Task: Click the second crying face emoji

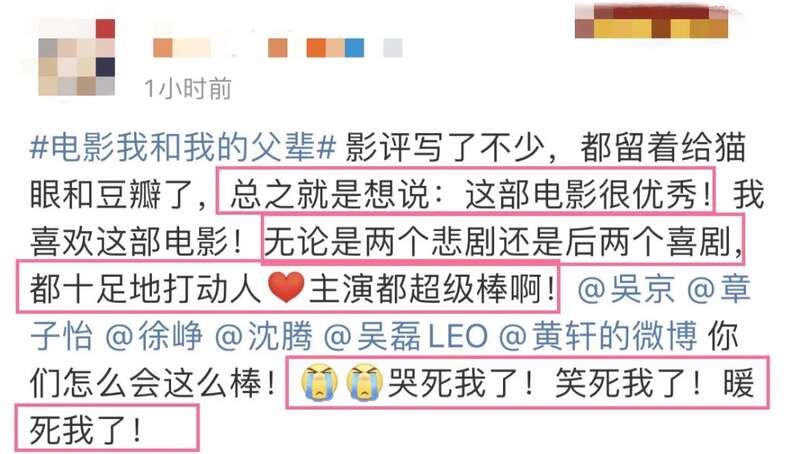Action: coord(364,382)
